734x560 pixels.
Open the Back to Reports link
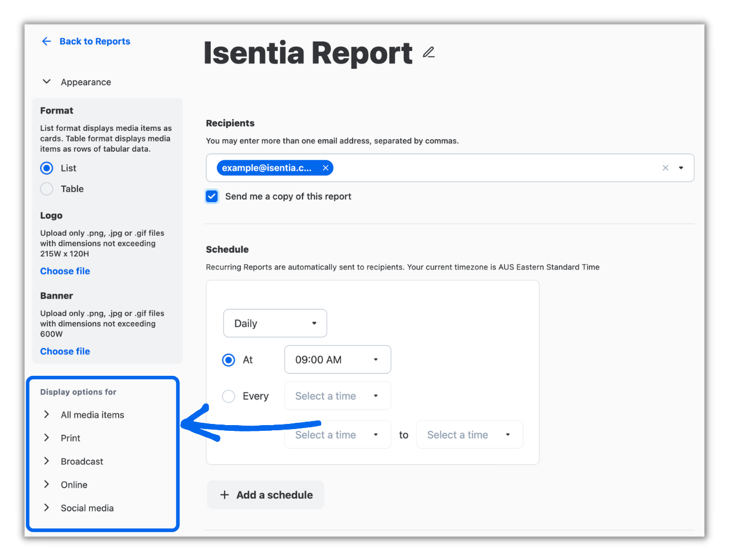click(95, 41)
